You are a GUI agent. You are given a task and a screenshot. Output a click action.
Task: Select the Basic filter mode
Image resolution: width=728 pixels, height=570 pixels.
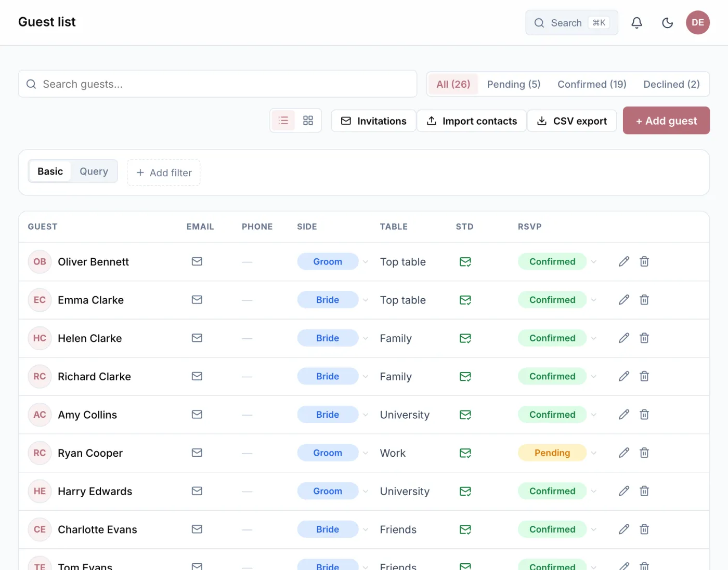tap(50, 171)
